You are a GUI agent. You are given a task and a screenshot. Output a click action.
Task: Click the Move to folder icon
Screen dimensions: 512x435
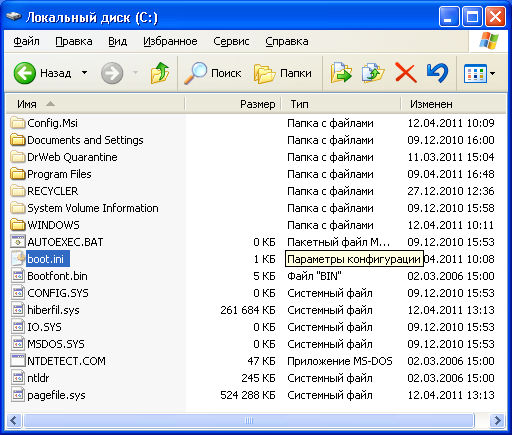click(341, 73)
